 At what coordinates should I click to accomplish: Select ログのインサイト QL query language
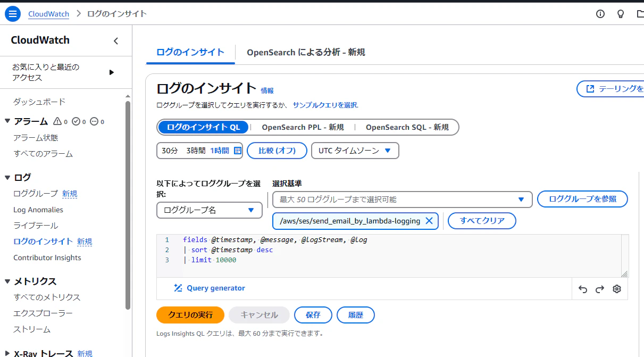click(204, 127)
